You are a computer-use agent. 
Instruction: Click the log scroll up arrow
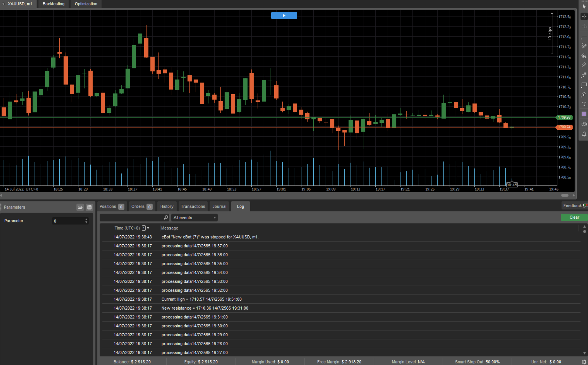[x=584, y=227]
